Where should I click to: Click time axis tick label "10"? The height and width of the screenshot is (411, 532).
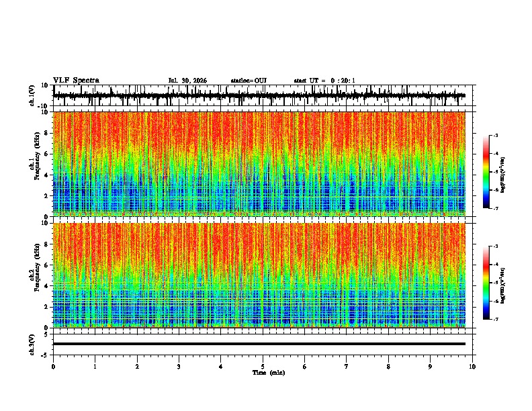coord(472,367)
